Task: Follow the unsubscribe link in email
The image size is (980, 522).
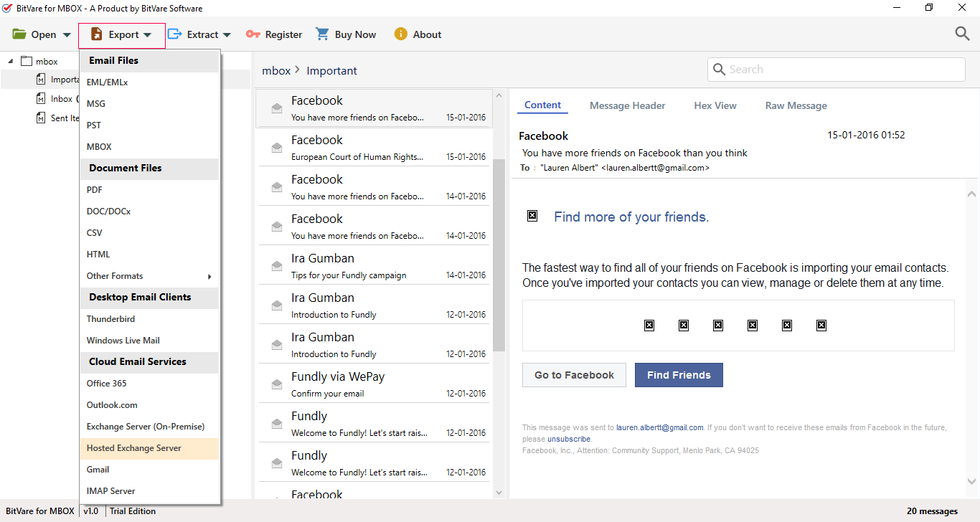Action: 568,439
